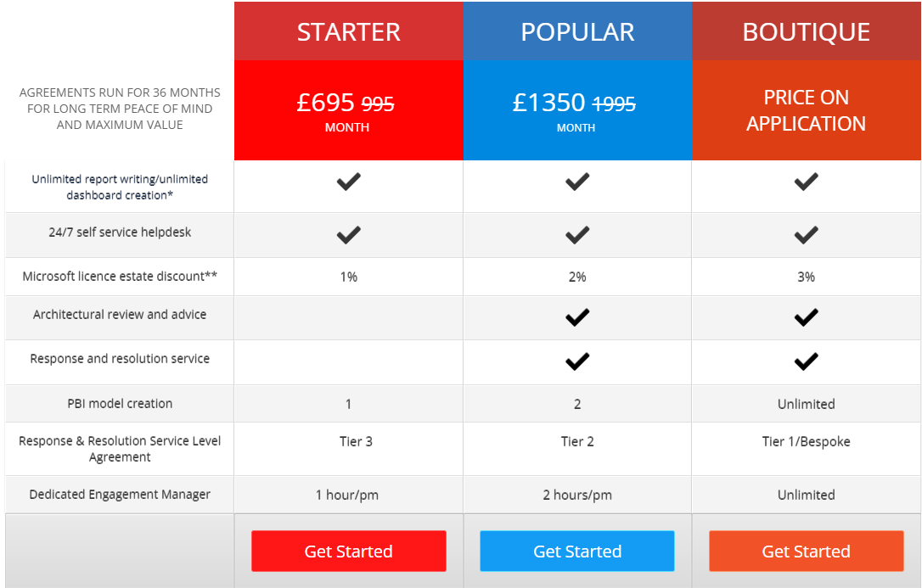
Task: Click the red £695 price banner
Action: pos(348,110)
